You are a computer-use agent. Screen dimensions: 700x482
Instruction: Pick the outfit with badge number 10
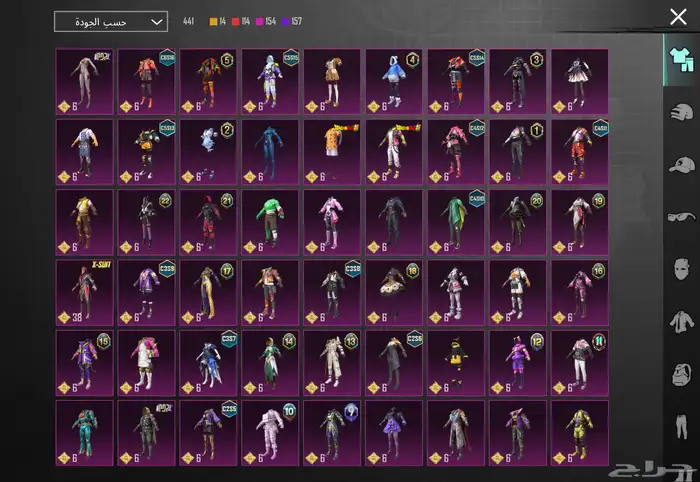(x=270, y=433)
